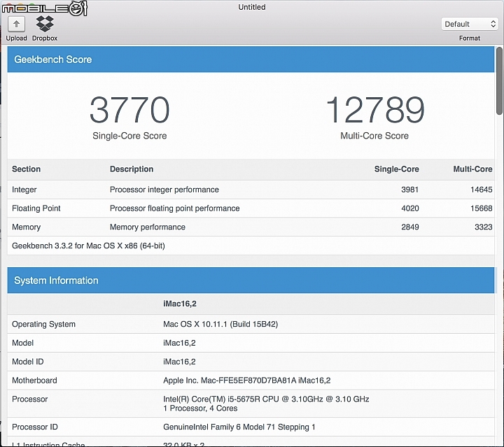Click the Processor ID row label

35,427
